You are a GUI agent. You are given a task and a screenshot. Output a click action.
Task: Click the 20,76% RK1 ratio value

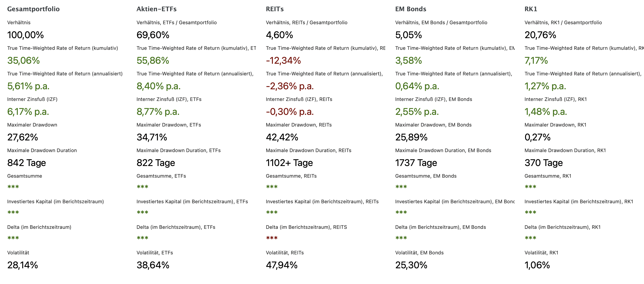[540, 35]
